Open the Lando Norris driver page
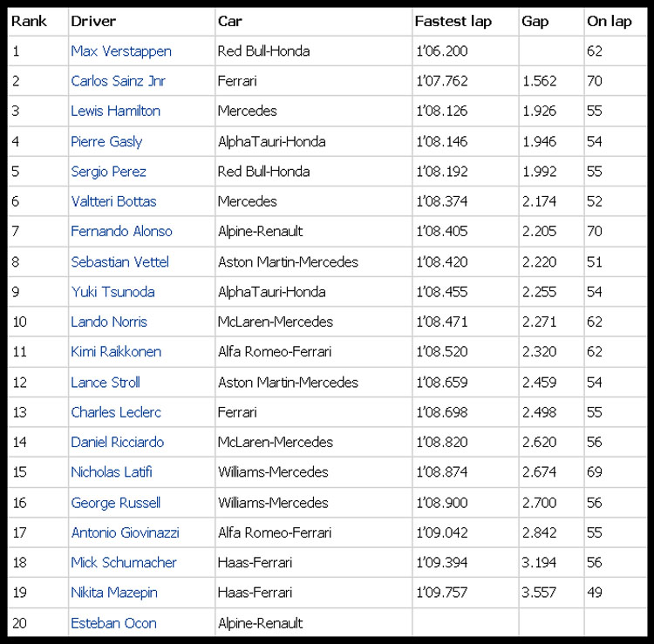The height and width of the screenshot is (644, 654). [x=109, y=322]
